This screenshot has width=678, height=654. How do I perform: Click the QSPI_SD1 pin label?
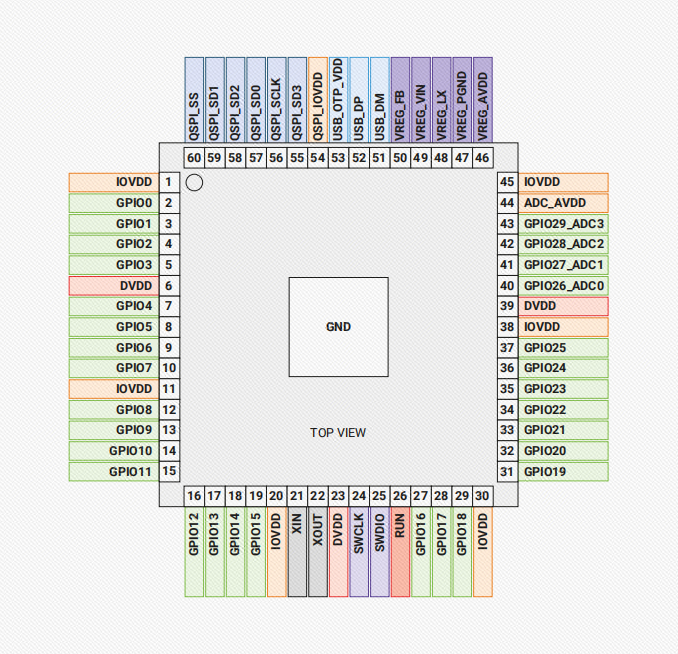(x=215, y=100)
